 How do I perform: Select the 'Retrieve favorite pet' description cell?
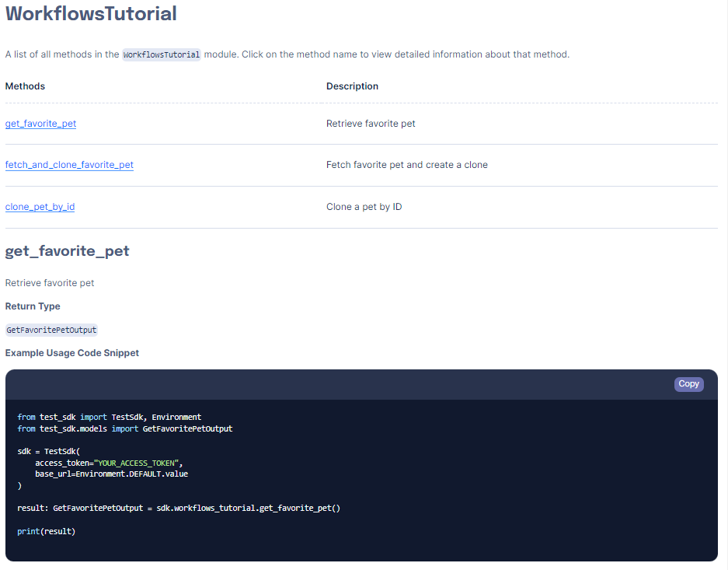click(371, 123)
